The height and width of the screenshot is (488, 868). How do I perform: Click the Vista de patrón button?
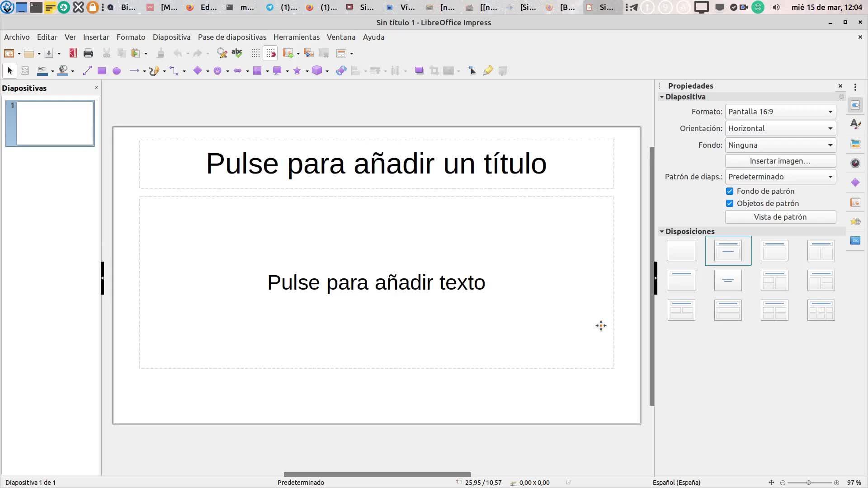(x=780, y=217)
